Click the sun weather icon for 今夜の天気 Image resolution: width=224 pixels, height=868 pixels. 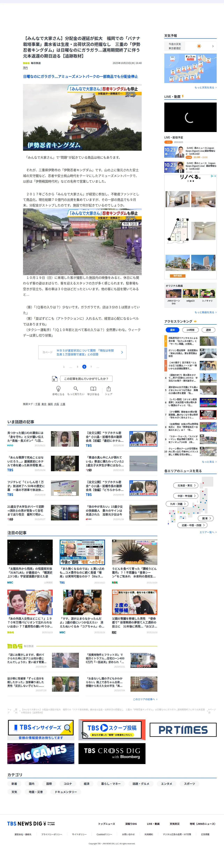click(199, 46)
